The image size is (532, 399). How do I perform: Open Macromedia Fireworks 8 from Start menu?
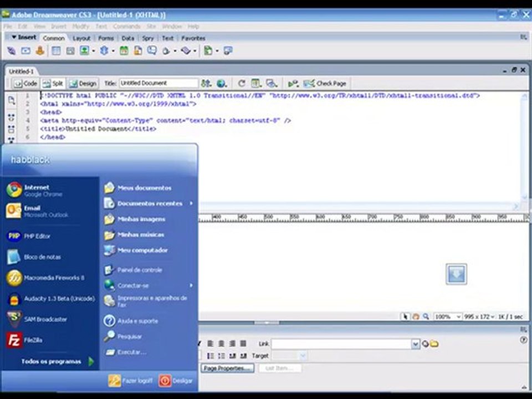point(45,278)
